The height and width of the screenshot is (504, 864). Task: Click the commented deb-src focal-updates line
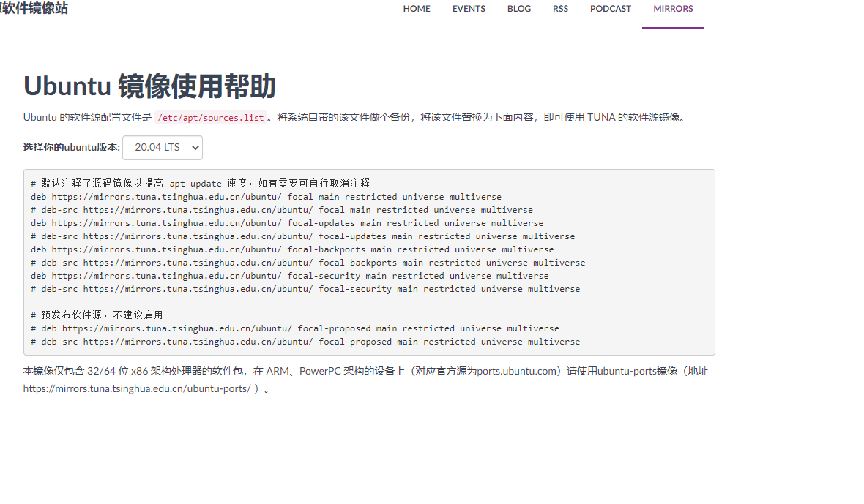(302, 236)
